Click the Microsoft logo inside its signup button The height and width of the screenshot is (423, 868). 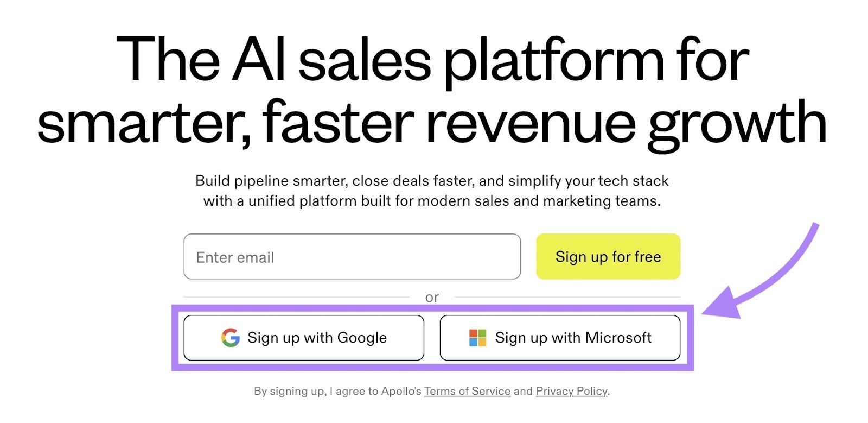[477, 338]
